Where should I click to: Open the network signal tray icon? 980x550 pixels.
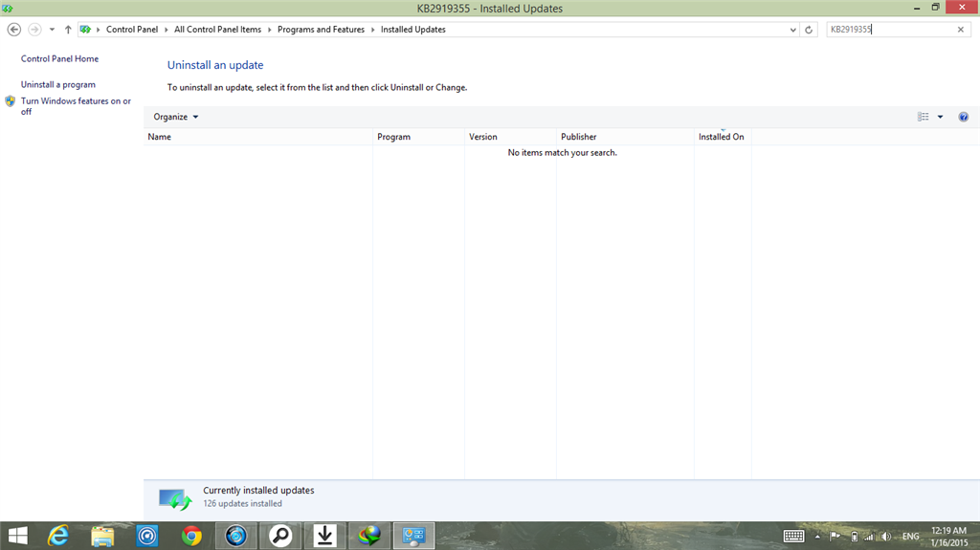tap(869, 537)
